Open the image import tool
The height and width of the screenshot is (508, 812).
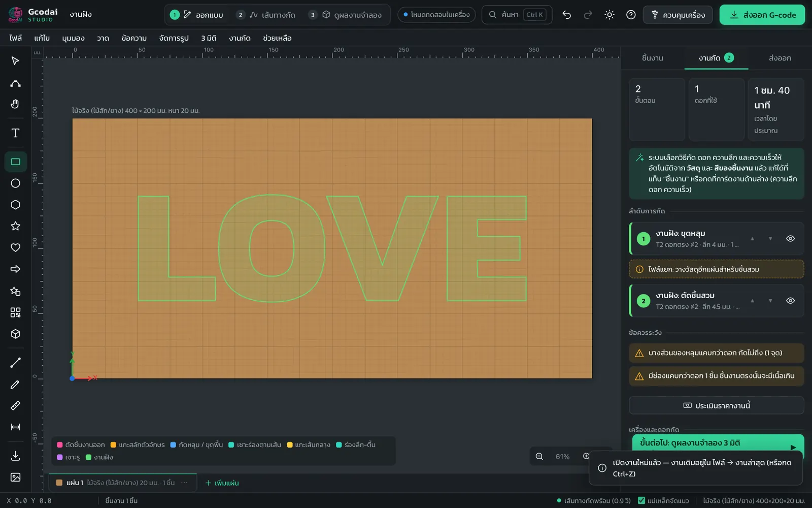[15, 477]
